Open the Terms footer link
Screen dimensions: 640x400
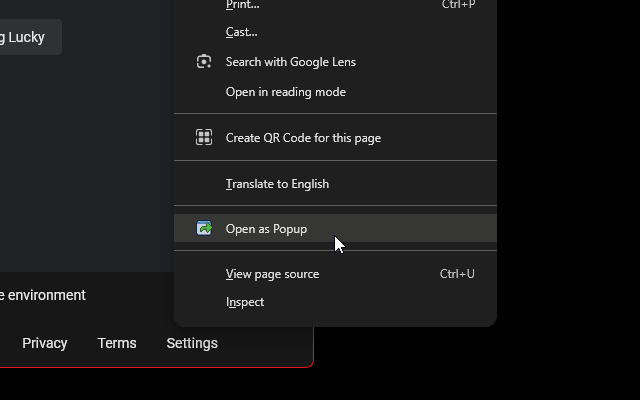(x=117, y=343)
